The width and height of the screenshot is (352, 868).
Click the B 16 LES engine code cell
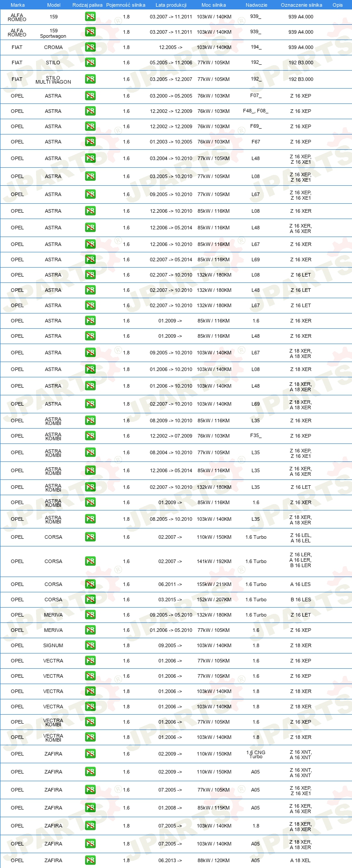[301, 600]
